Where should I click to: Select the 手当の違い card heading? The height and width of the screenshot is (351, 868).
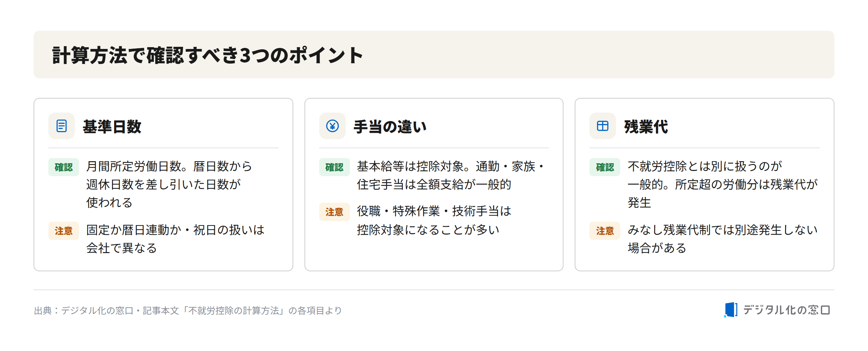[x=390, y=127]
